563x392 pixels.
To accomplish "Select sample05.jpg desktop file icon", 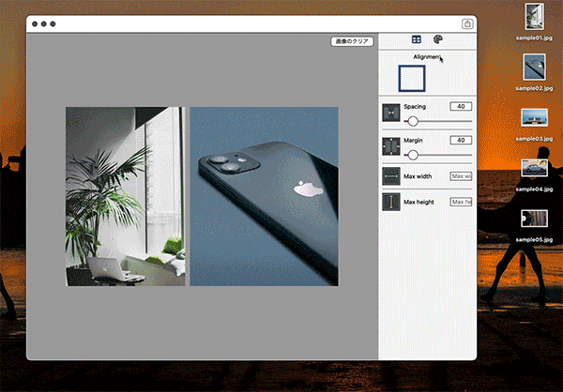I will (534, 219).
